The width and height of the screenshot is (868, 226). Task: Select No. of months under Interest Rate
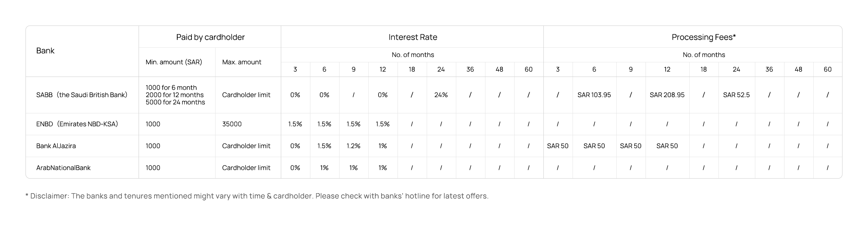pyautogui.click(x=412, y=55)
